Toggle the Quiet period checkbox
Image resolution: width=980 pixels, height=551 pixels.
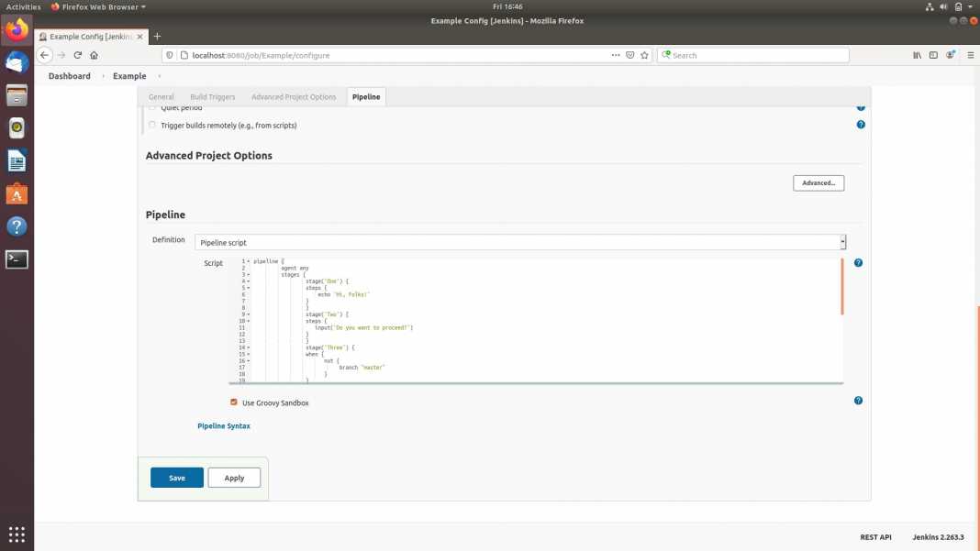(151, 107)
